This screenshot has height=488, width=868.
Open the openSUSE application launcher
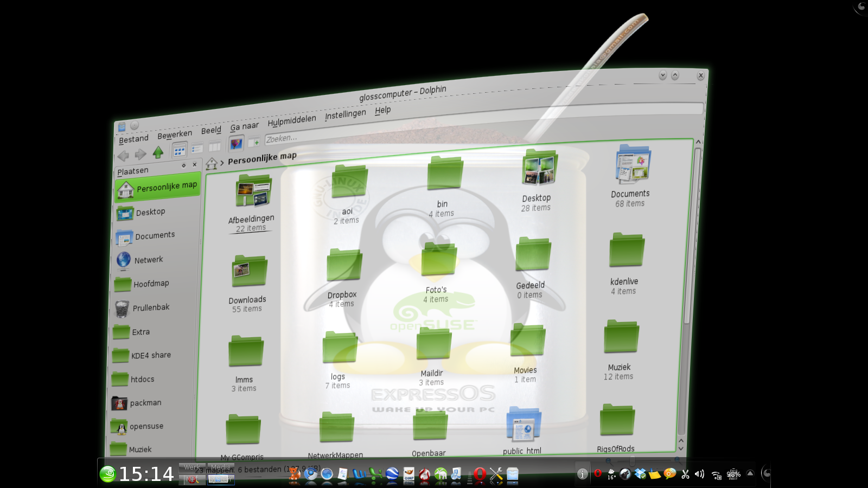click(108, 474)
